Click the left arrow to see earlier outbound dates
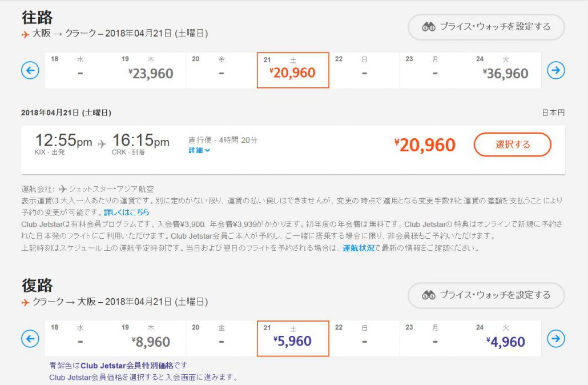Viewport: 588px width, 385px height. tap(29, 70)
